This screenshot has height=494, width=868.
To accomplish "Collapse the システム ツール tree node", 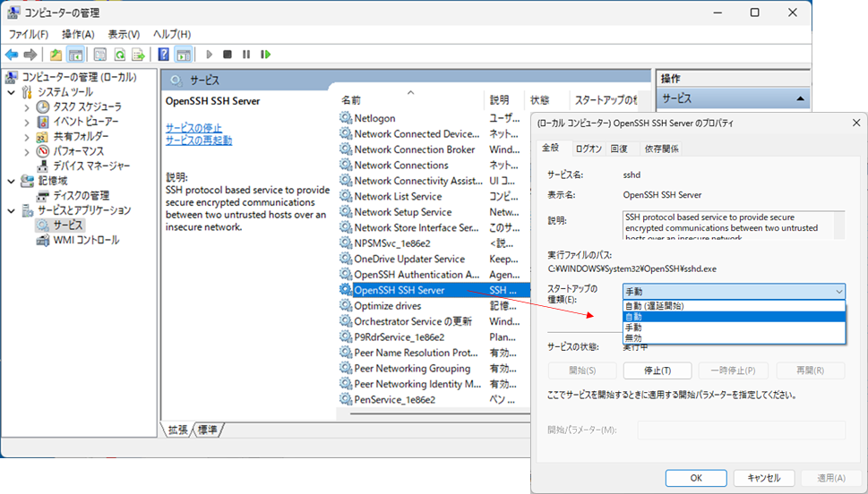I will pos(11,91).
